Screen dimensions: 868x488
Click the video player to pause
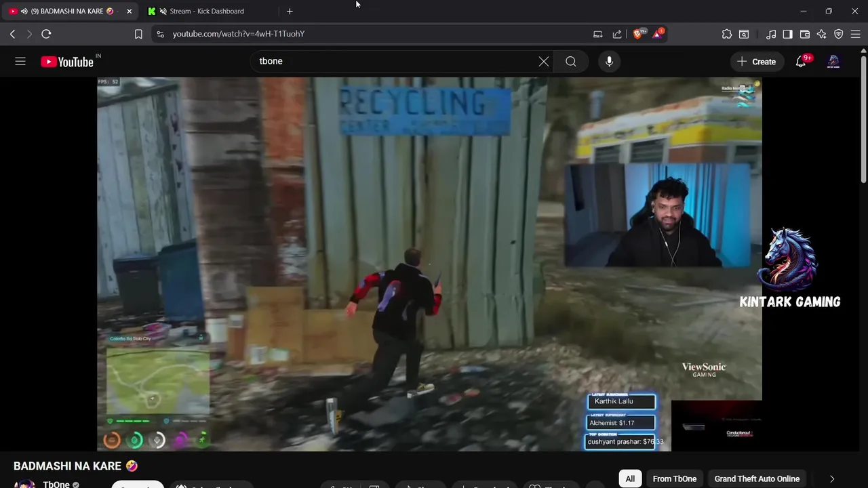[429, 264]
